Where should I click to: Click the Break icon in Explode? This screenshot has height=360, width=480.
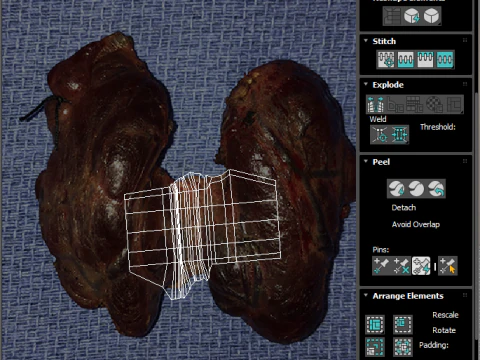click(x=375, y=104)
